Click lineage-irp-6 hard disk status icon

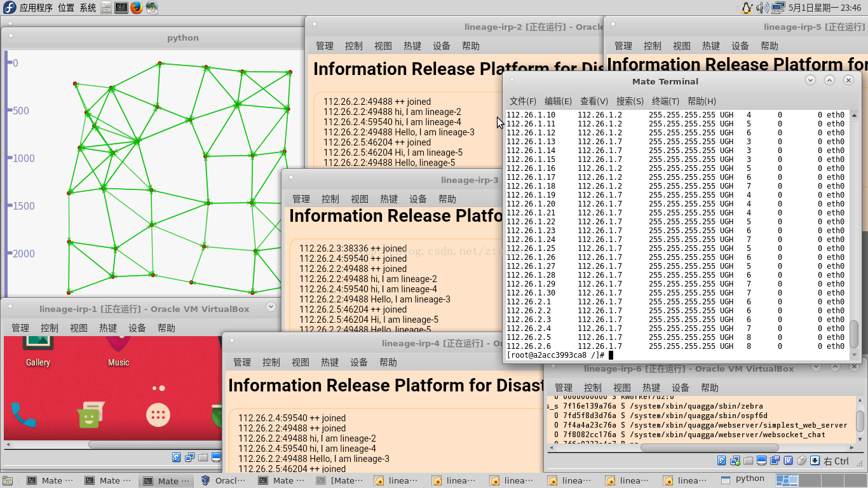point(722,461)
